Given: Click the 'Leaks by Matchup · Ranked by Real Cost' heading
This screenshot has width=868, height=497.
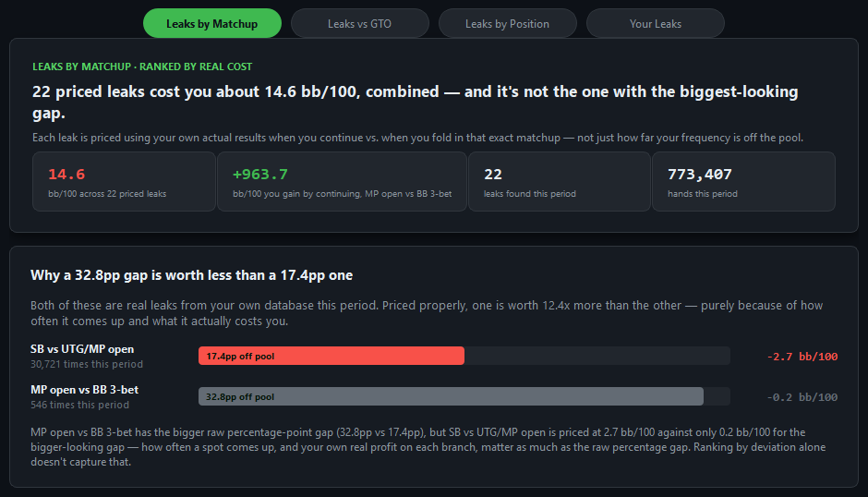Looking at the screenshot, I should (x=142, y=67).
